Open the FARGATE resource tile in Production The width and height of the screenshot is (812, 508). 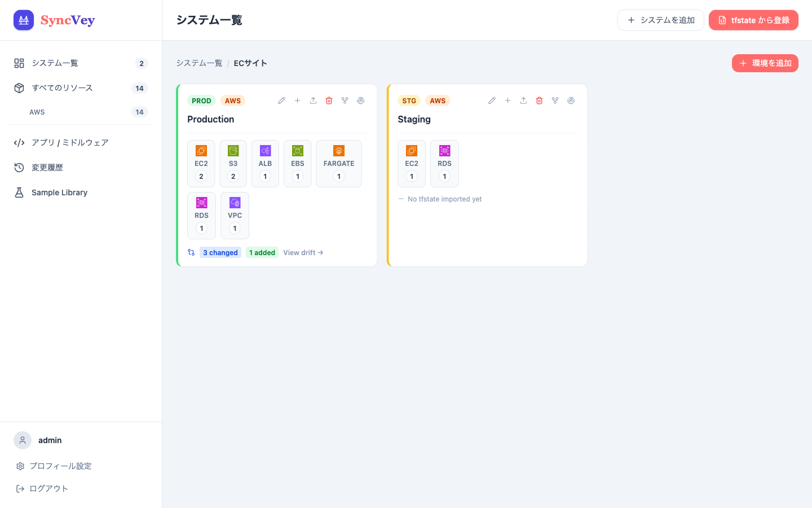click(x=339, y=164)
